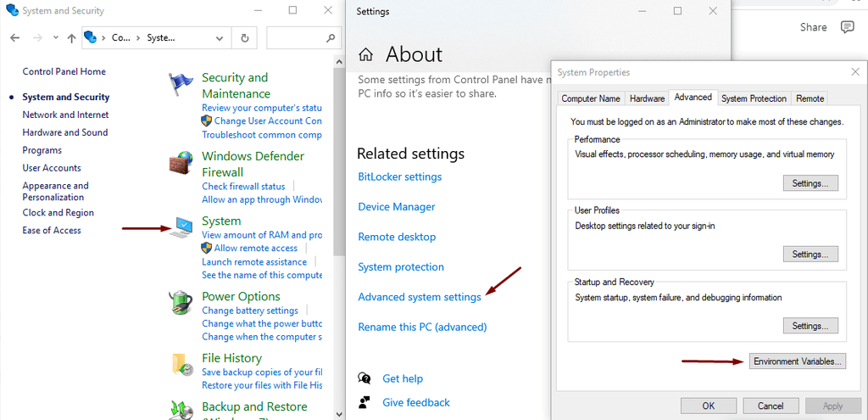This screenshot has height=420, width=868.
Task: Open Advanced system settings link
Action: [420, 297]
